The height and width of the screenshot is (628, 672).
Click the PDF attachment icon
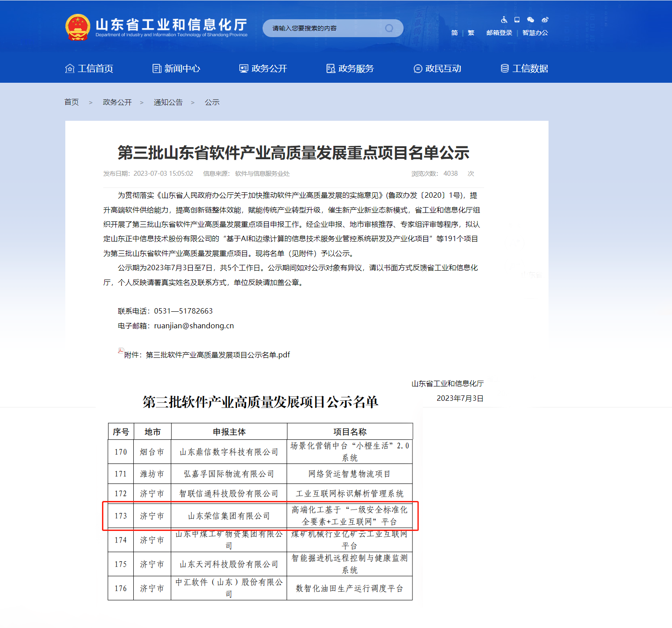coord(121,351)
